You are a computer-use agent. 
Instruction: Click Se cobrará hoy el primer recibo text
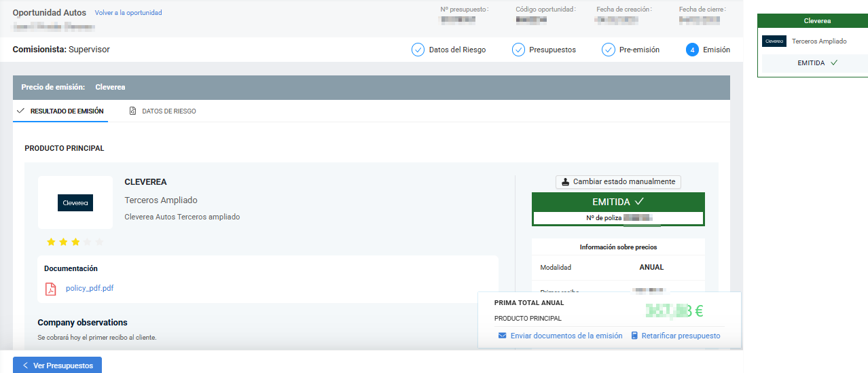96,338
